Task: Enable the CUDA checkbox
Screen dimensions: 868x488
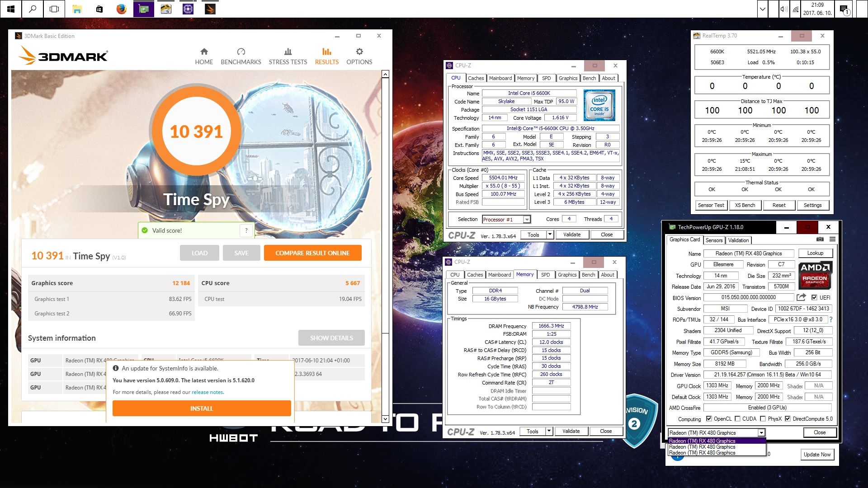Action: 738,419
